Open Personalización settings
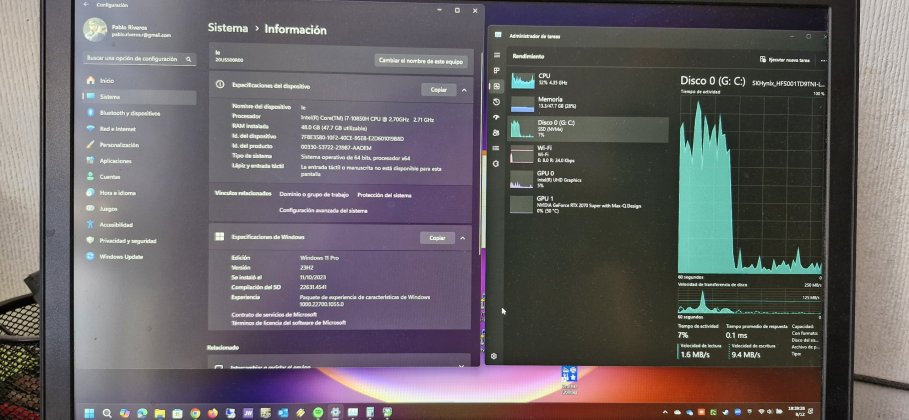 pyautogui.click(x=139, y=145)
